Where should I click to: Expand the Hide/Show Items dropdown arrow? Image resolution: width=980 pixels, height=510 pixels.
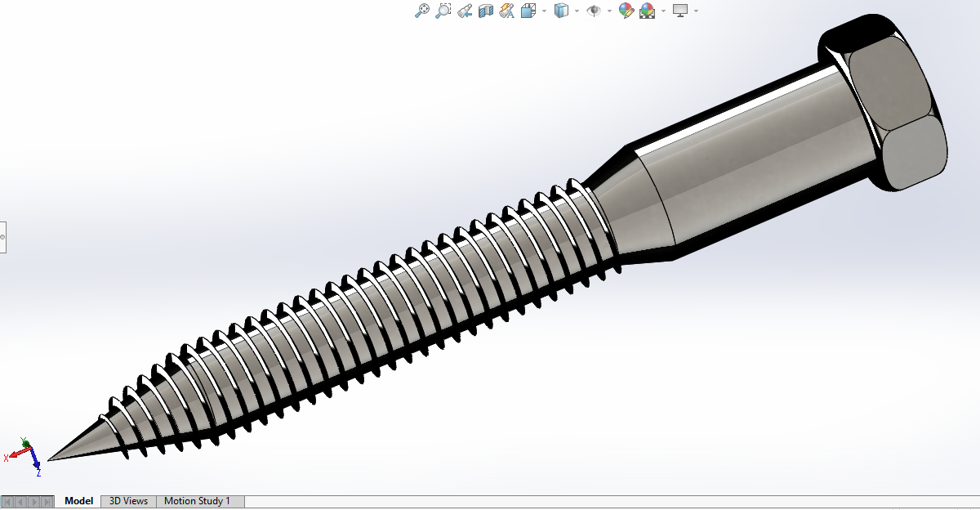[x=609, y=11]
